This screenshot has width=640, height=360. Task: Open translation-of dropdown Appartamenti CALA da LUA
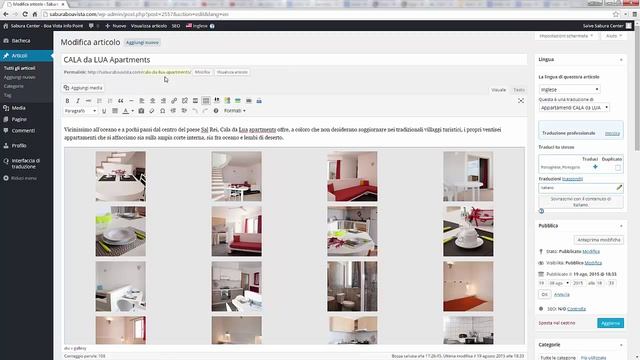(574, 108)
